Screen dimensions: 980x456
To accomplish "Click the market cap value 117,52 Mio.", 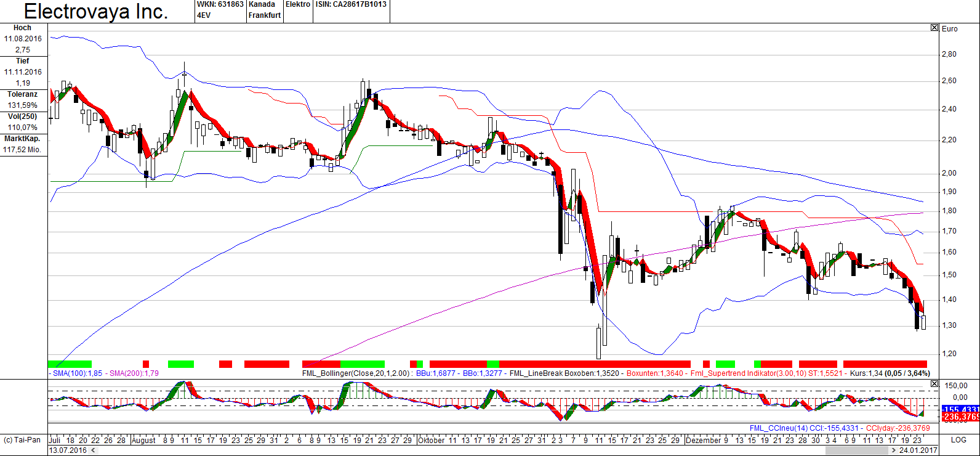I will [23, 150].
